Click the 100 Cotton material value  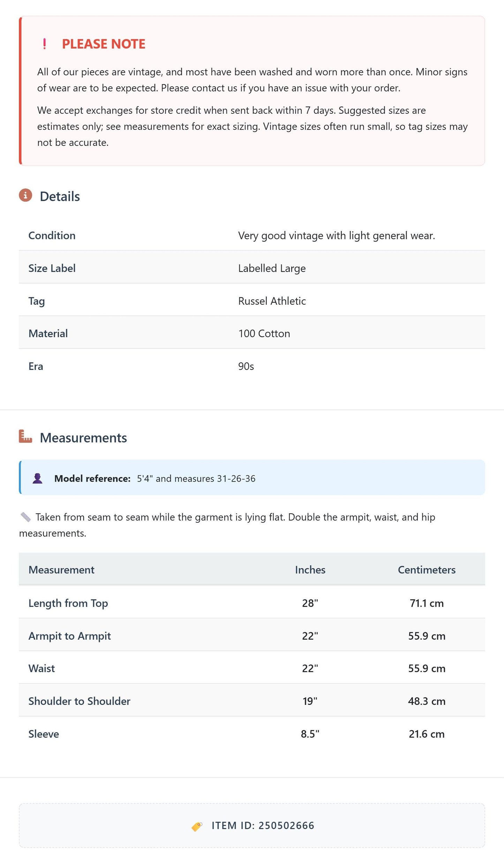[x=264, y=334]
